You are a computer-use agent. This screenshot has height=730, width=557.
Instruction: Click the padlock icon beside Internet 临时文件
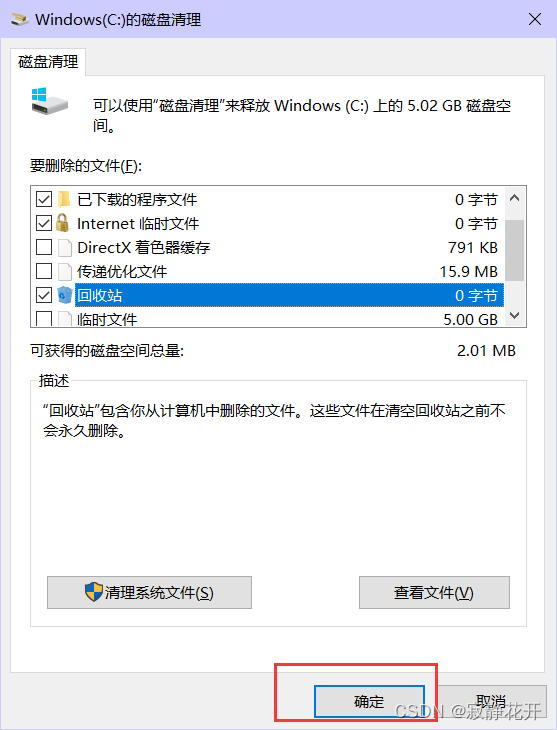[62, 223]
